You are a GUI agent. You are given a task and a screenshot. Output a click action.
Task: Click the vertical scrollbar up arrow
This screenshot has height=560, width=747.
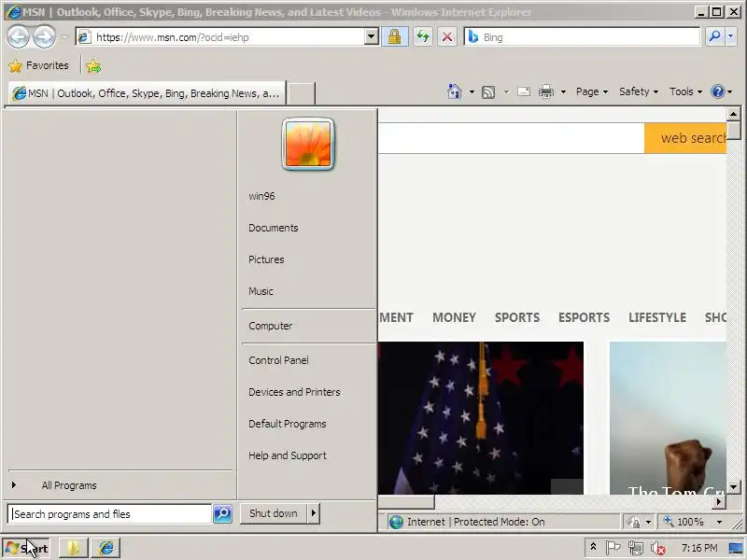click(733, 114)
